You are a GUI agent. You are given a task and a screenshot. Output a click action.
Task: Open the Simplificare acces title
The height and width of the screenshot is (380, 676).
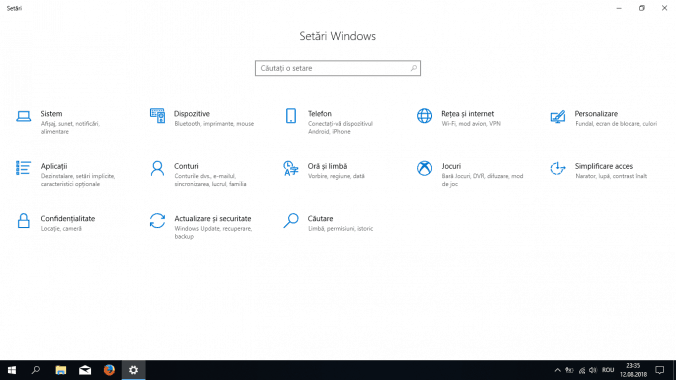point(604,166)
